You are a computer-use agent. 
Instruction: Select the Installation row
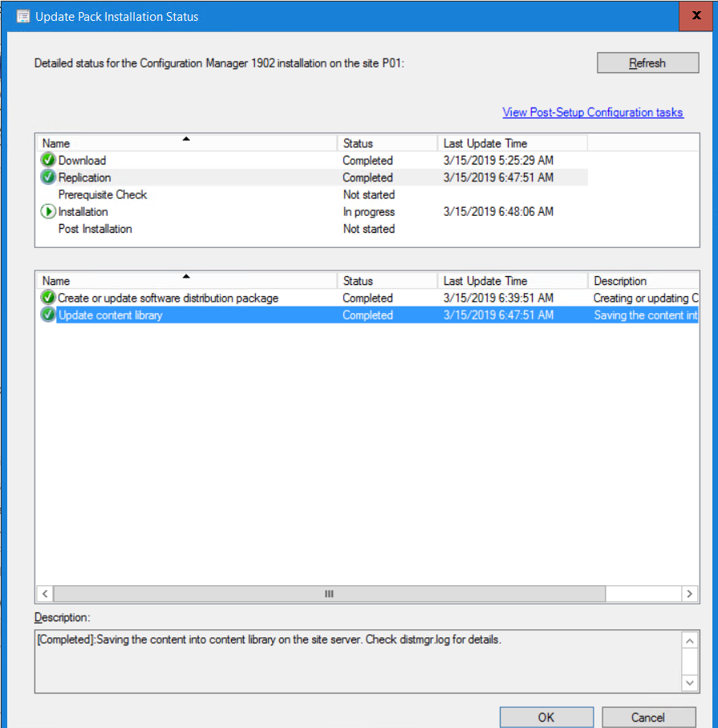(312, 212)
